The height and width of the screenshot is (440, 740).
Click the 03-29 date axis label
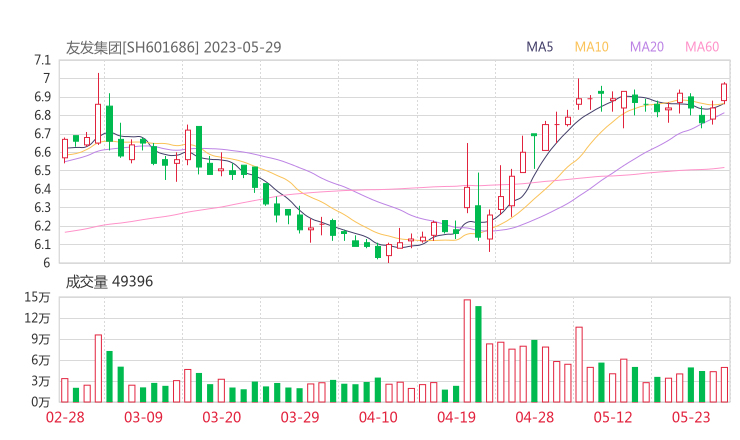click(x=300, y=417)
